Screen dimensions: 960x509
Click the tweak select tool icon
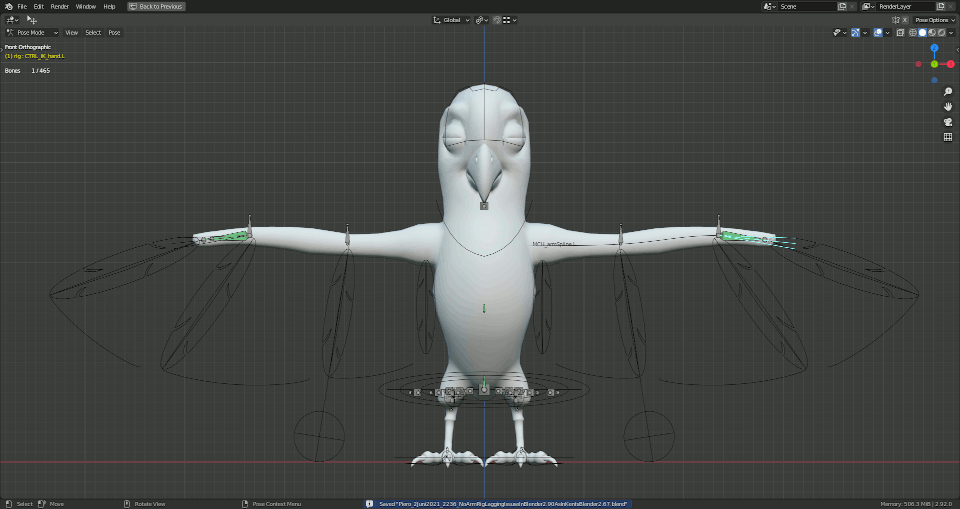32,20
